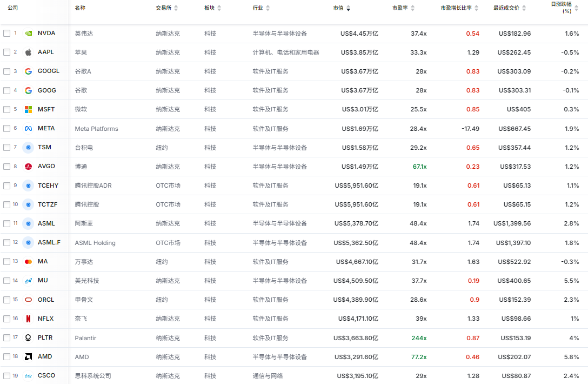
Task: Check the checkbox for NVDA row
Action: [x=6, y=34]
